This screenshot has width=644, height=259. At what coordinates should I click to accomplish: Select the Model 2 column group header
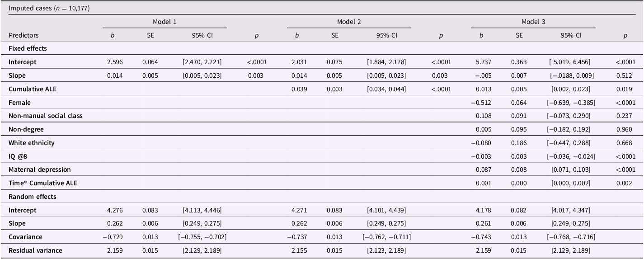point(349,22)
